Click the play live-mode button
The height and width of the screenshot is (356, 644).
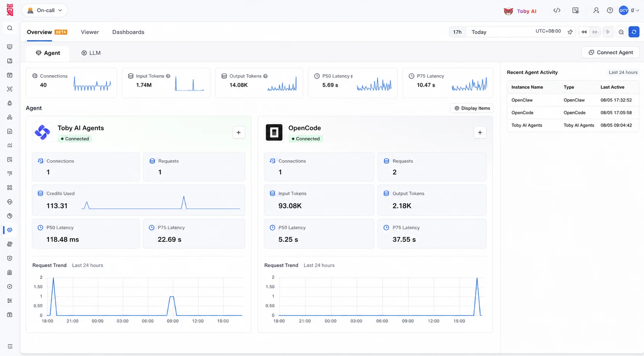coord(608,32)
